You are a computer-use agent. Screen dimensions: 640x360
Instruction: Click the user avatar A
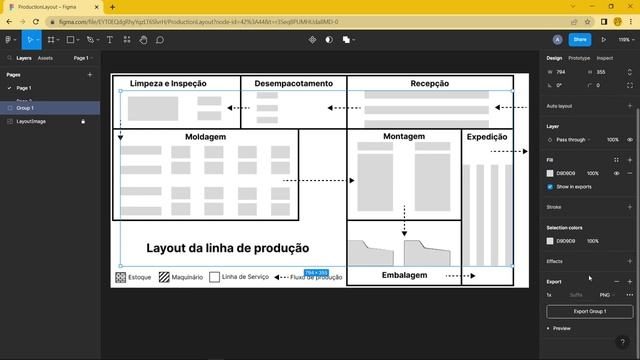(x=558, y=40)
